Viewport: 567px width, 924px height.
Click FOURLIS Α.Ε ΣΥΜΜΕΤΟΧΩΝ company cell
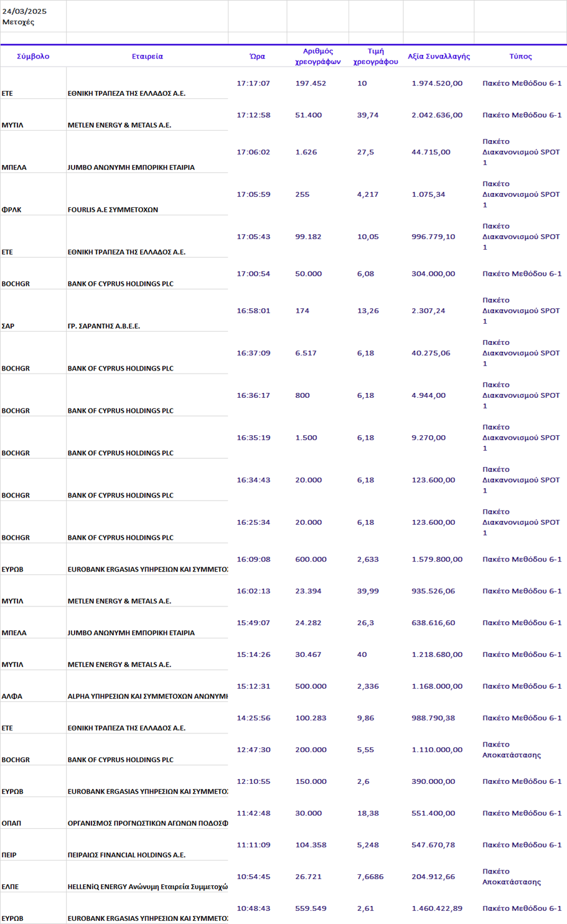tap(113, 210)
